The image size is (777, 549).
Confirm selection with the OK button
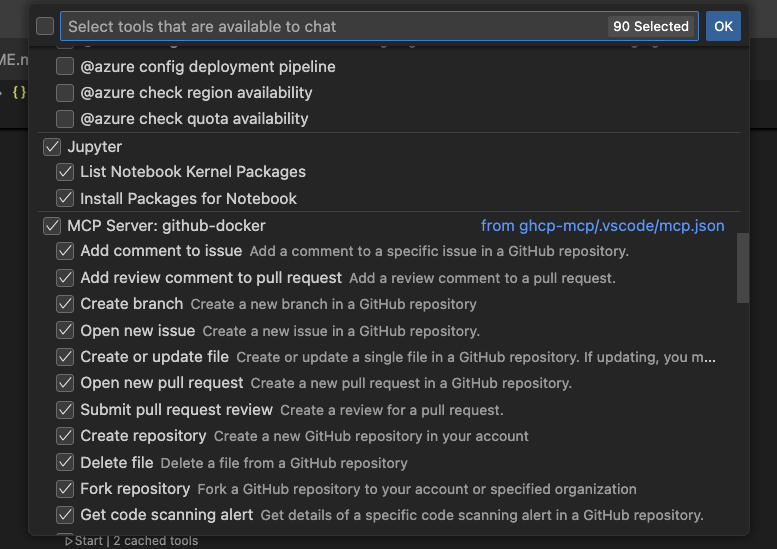click(723, 26)
